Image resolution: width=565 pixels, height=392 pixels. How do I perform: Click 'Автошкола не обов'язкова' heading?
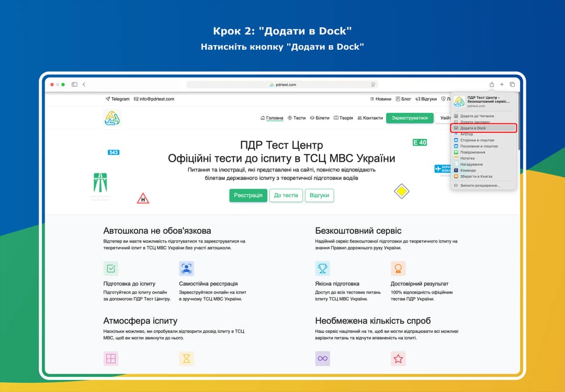click(157, 230)
